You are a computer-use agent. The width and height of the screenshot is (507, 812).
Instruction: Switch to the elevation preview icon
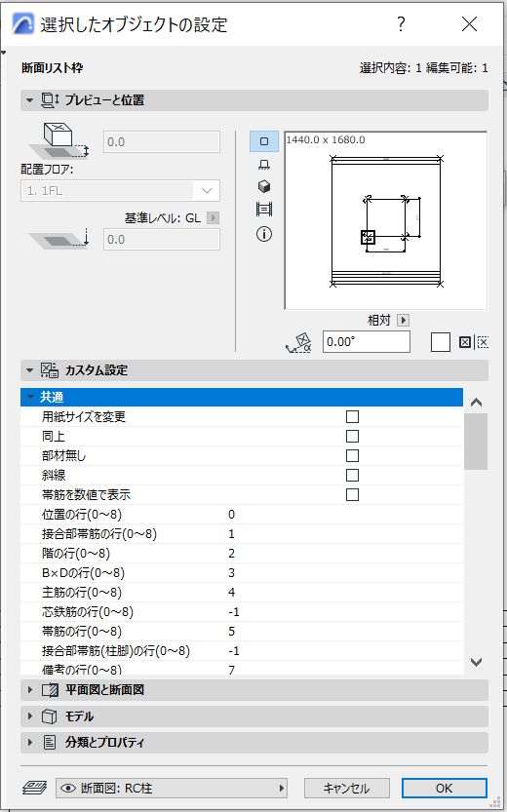[264, 165]
